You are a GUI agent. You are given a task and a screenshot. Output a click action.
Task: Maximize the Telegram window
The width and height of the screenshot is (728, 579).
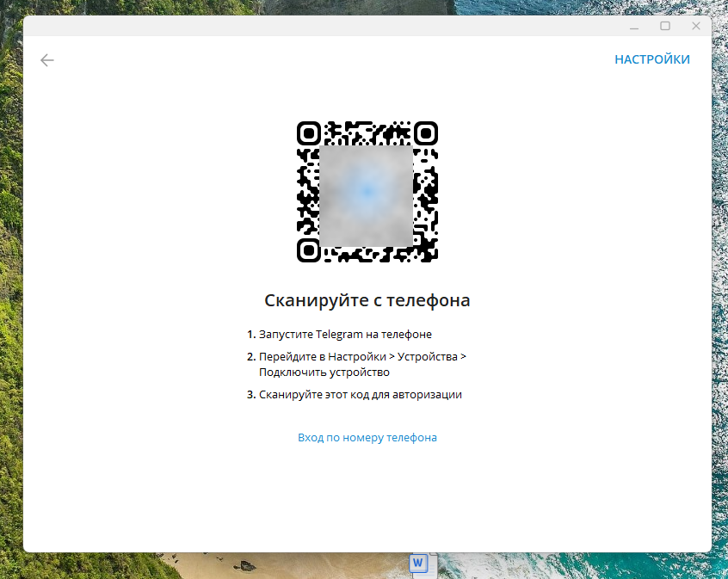click(x=665, y=26)
